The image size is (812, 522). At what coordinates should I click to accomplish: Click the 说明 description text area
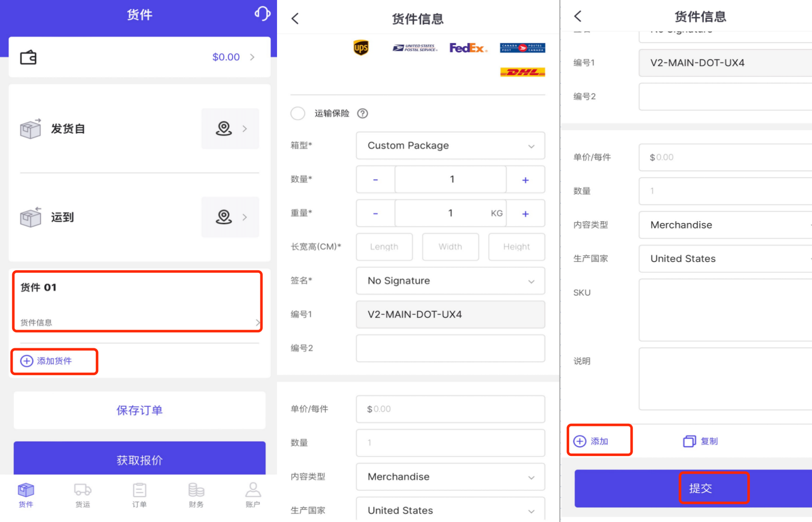click(725, 379)
